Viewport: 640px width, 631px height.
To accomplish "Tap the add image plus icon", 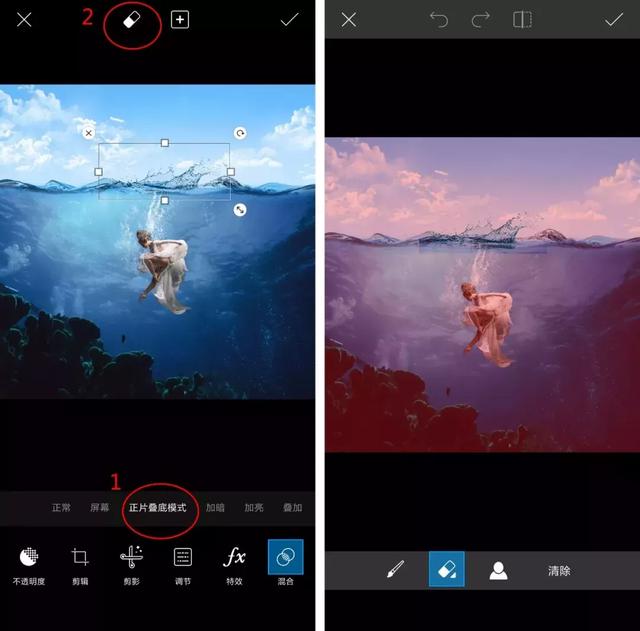I will click(180, 20).
